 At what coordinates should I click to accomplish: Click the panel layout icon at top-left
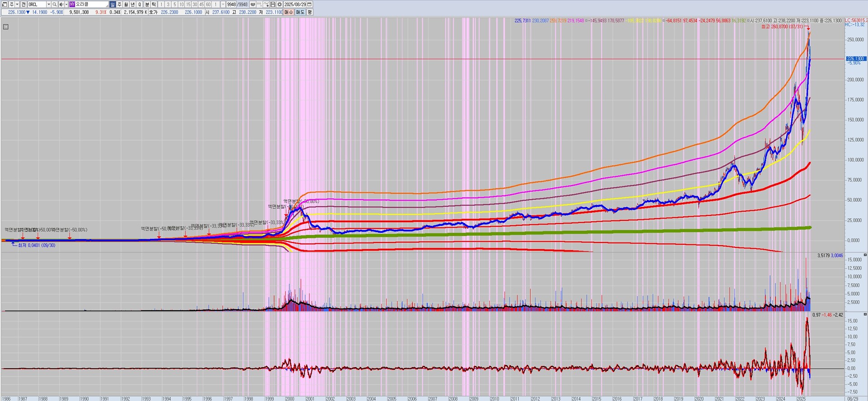click(5, 5)
